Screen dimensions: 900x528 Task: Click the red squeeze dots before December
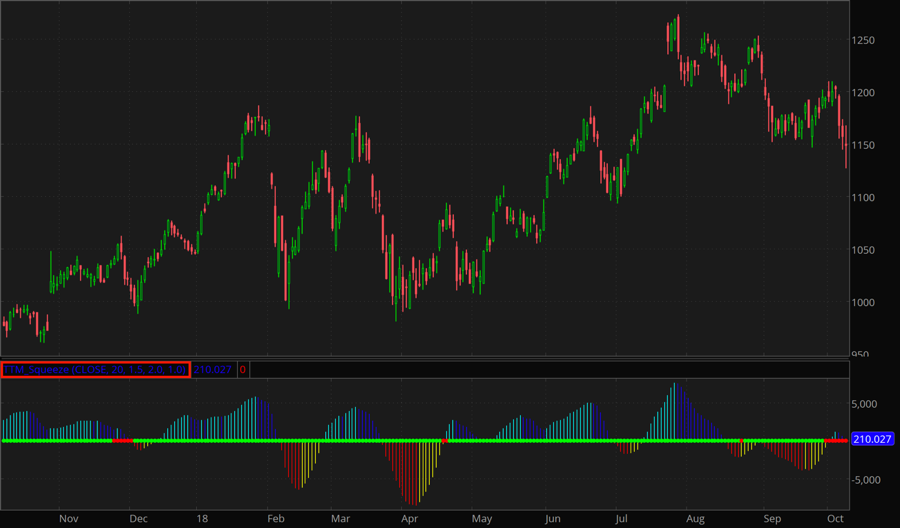pyautogui.click(x=122, y=440)
